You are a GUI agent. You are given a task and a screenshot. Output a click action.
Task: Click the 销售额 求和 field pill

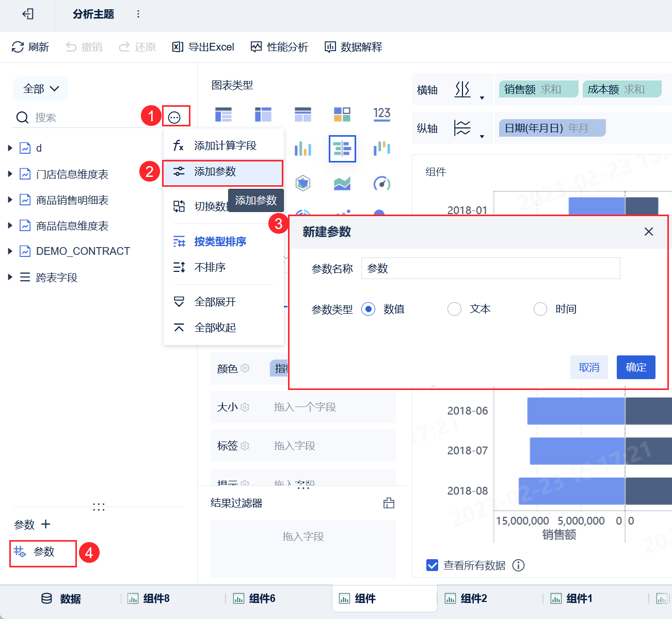pyautogui.click(x=538, y=89)
